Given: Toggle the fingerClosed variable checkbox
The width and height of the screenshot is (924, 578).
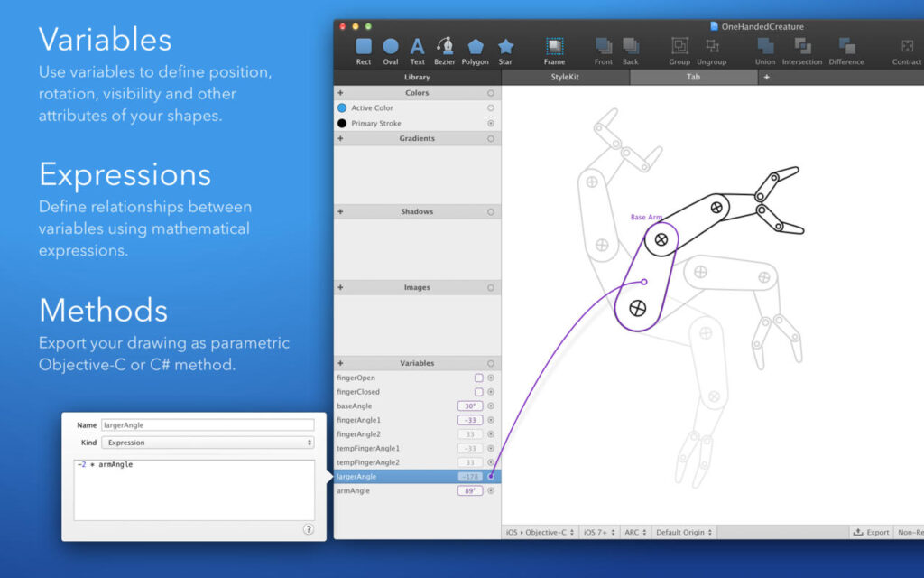Looking at the screenshot, I should [479, 392].
